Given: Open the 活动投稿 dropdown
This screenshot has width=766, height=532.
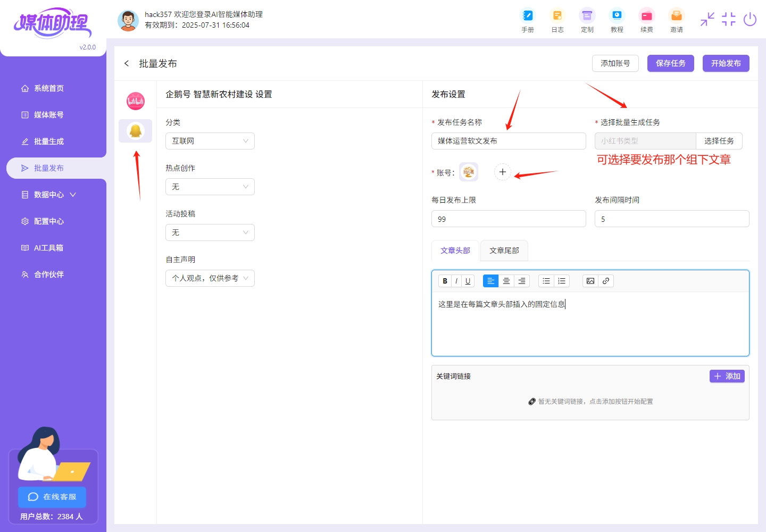Looking at the screenshot, I should pyautogui.click(x=210, y=232).
